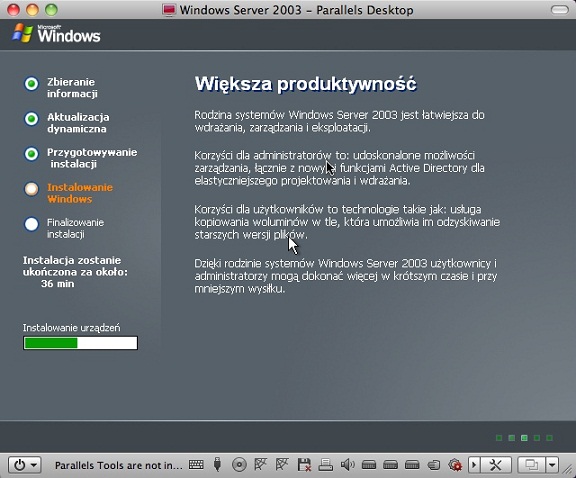The image size is (576, 478).
Task: Open the power button dropdown
Action: point(25,465)
